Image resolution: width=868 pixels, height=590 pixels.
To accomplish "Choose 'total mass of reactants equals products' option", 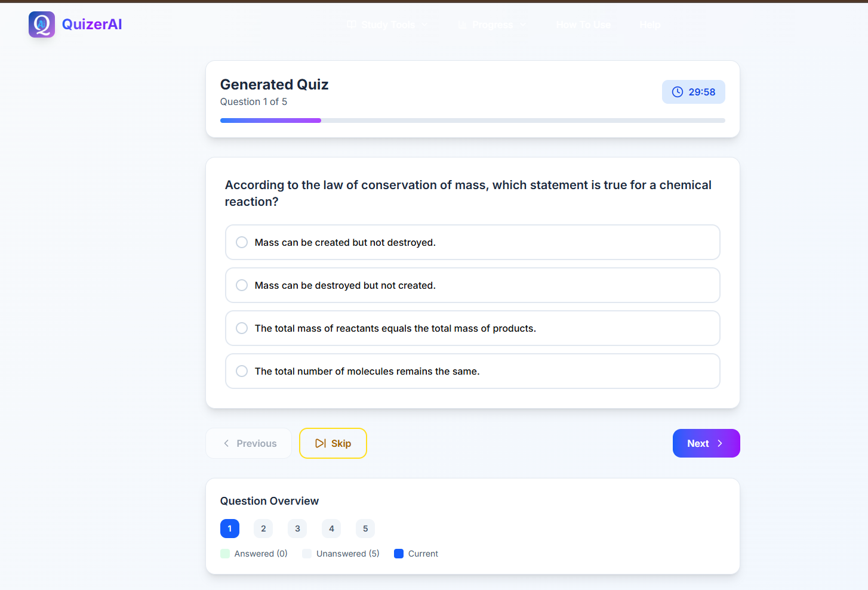I will pos(473,328).
